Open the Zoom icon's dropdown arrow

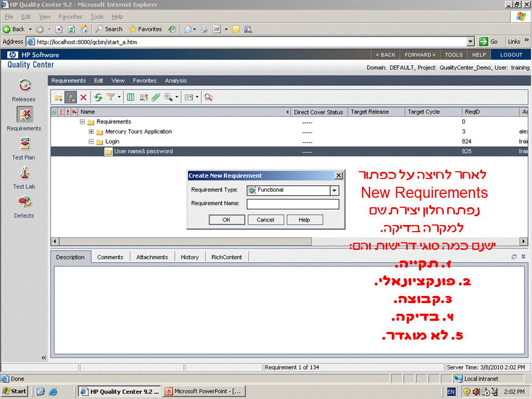pos(177,98)
